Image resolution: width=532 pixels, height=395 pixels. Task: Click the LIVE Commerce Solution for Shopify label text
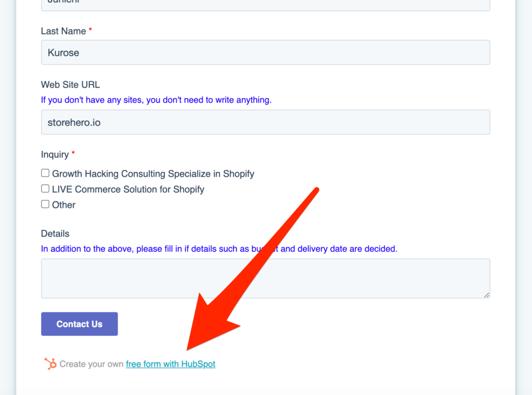[x=128, y=189]
